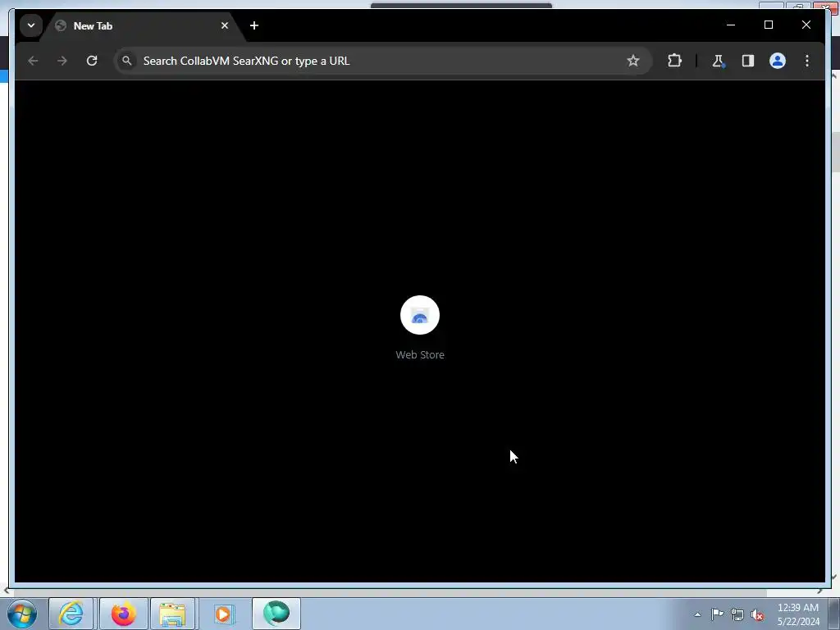840x630 pixels.
Task: Open the tab search dropdown arrow
Action: point(31,25)
